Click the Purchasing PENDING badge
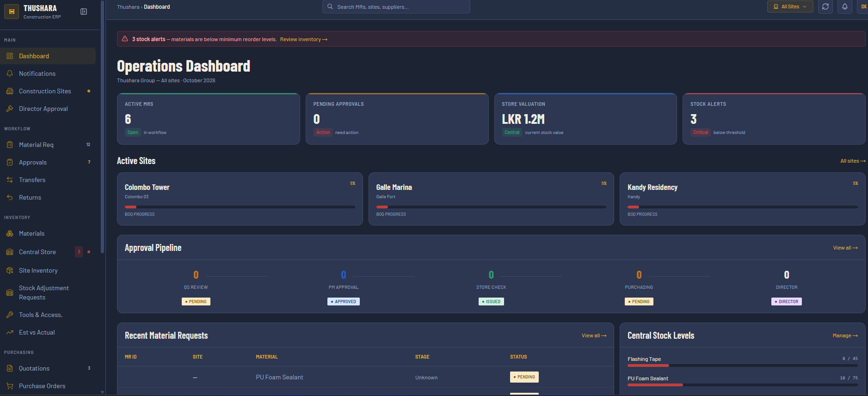Image resolution: width=868 pixels, height=396 pixels. 639,301
